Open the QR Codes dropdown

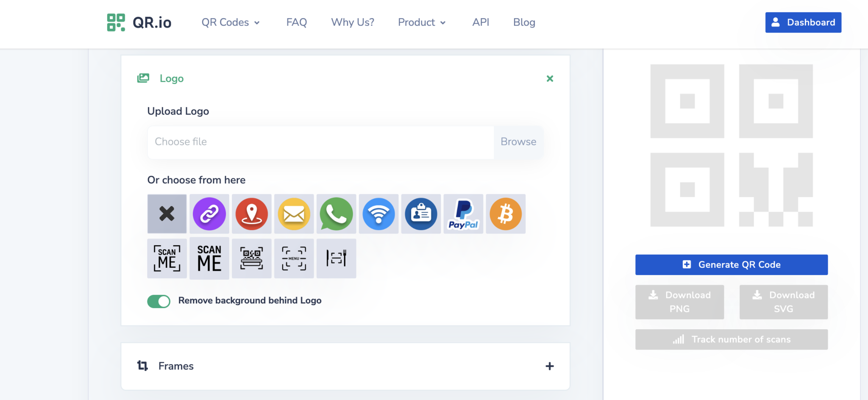[230, 22]
